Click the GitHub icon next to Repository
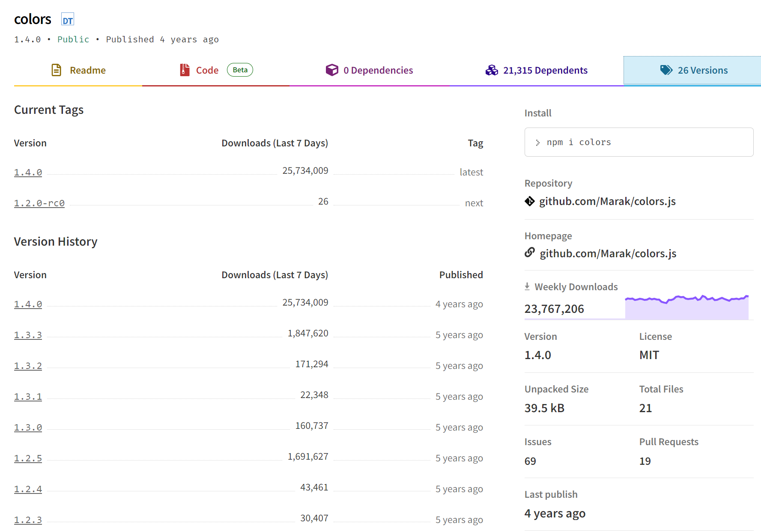761x532 pixels. click(530, 201)
